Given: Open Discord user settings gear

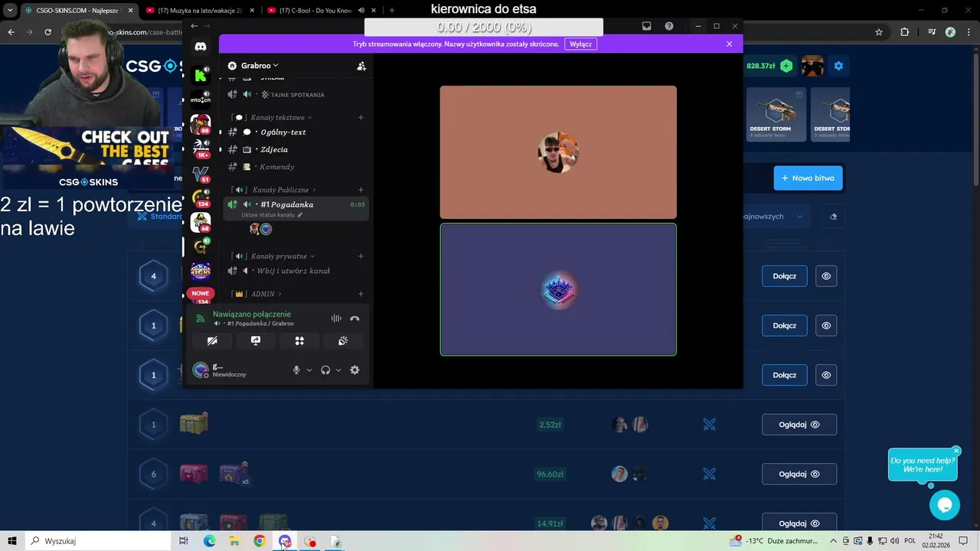Looking at the screenshot, I should [354, 370].
